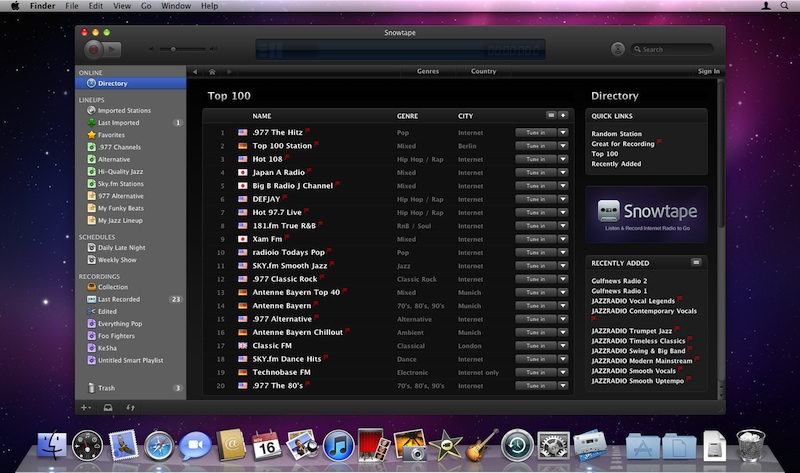Image resolution: width=800 pixels, height=473 pixels.
Task: Click Tune in for Japan A Radio
Action: pos(535,172)
